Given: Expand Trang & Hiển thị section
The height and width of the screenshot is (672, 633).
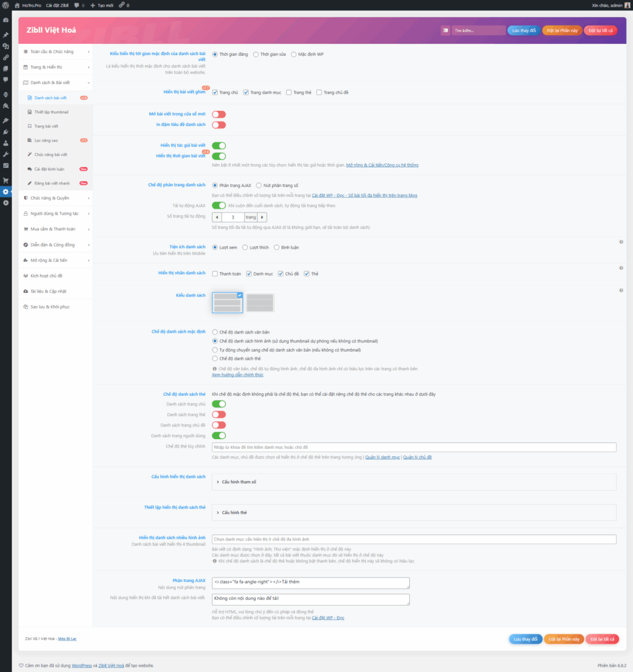Looking at the screenshot, I should click(x=56, y=67).
